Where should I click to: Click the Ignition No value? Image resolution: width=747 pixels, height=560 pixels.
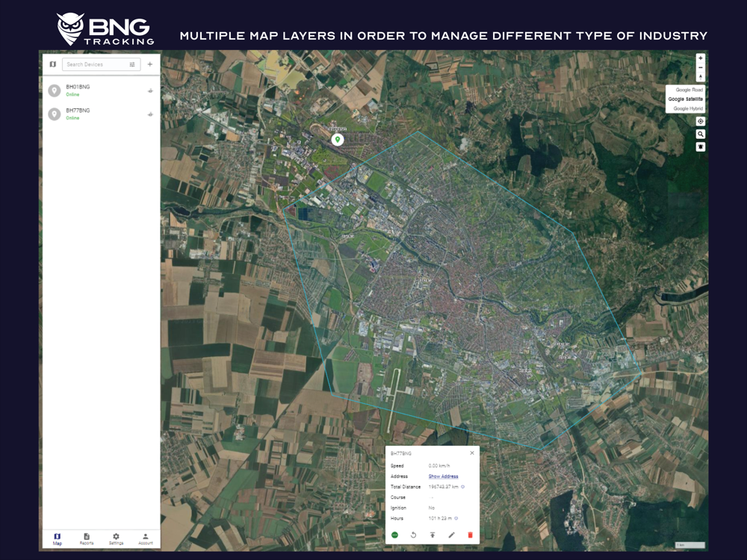(x=431, y=508)
